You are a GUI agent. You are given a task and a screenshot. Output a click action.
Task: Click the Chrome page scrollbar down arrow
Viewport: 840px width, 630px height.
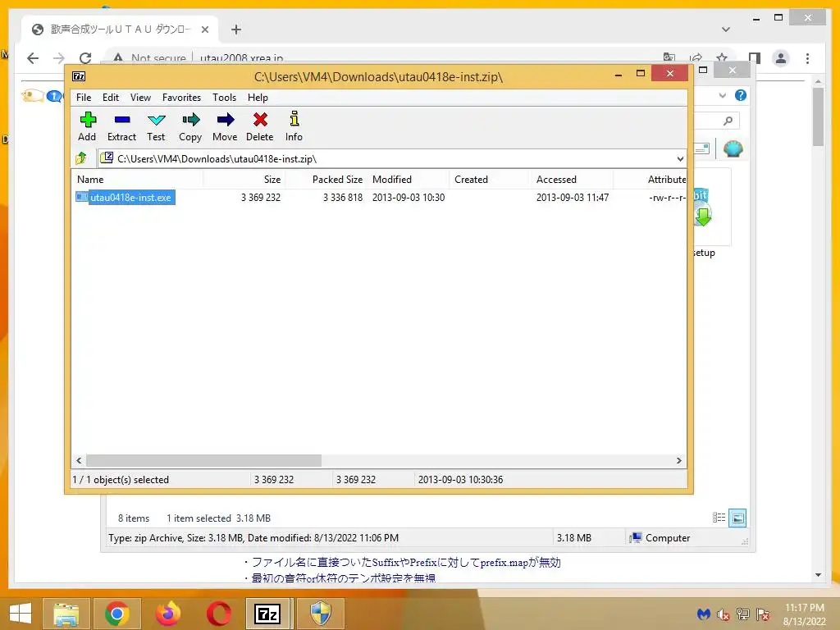click(x=818, y=575)
